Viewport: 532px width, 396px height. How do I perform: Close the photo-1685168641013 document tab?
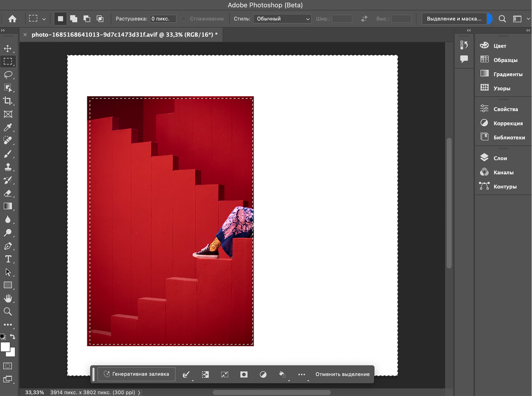tap(25, 35)
